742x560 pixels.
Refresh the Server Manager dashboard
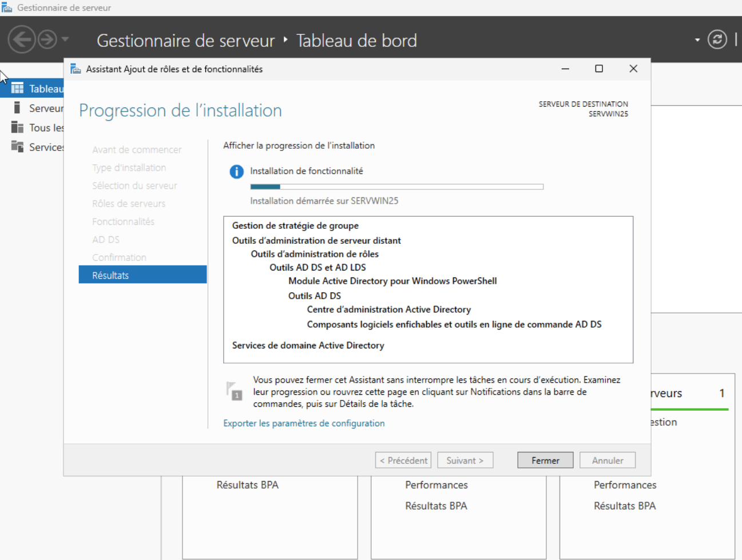717,39
